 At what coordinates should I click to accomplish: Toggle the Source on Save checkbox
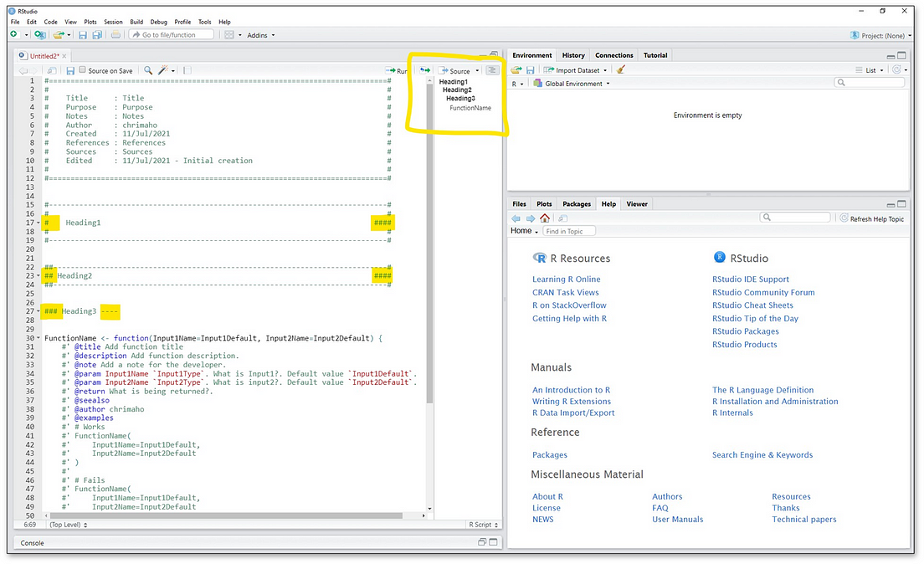click(x=83, y=70)
